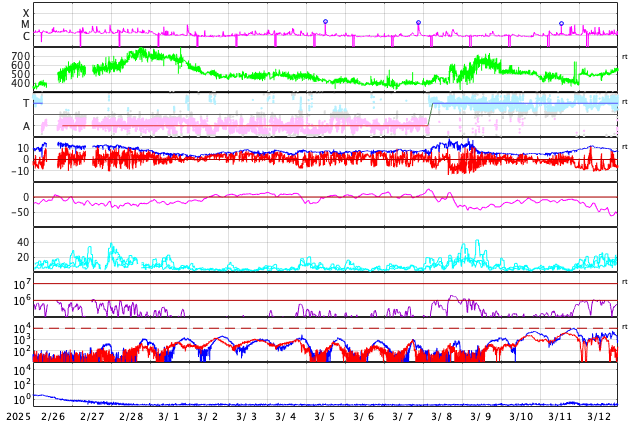
Task: Click the '20' label in cyan panel
Action: [23, 257]
